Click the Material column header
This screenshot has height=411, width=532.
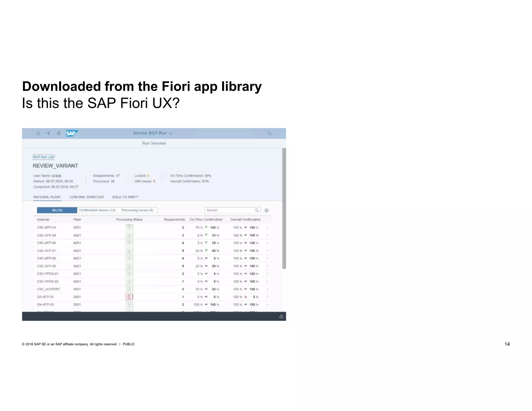point(43,220)
